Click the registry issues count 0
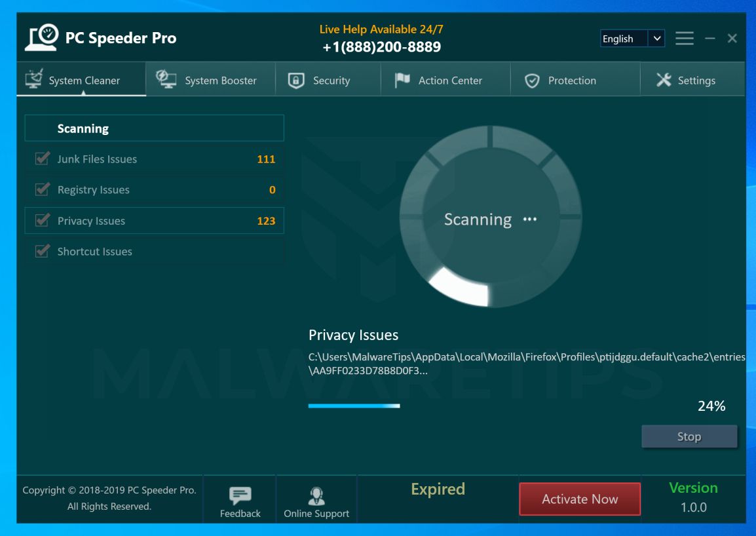The width and height of the screenshot is (756, 536). tap(273, 190)
